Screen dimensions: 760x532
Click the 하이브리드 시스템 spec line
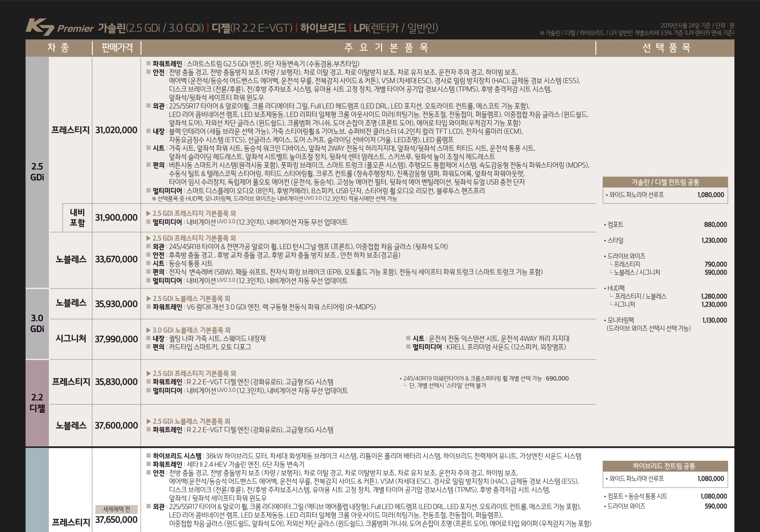[364, 456]
